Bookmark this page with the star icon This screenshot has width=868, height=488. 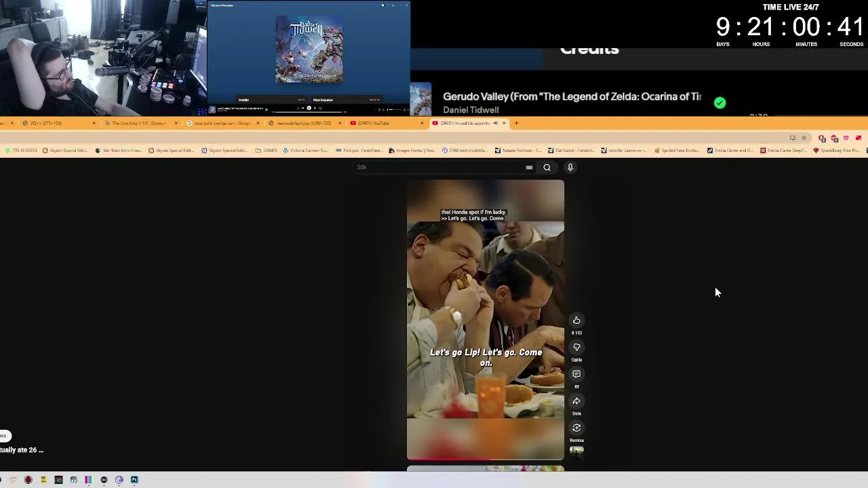click(x=804, y=138)
